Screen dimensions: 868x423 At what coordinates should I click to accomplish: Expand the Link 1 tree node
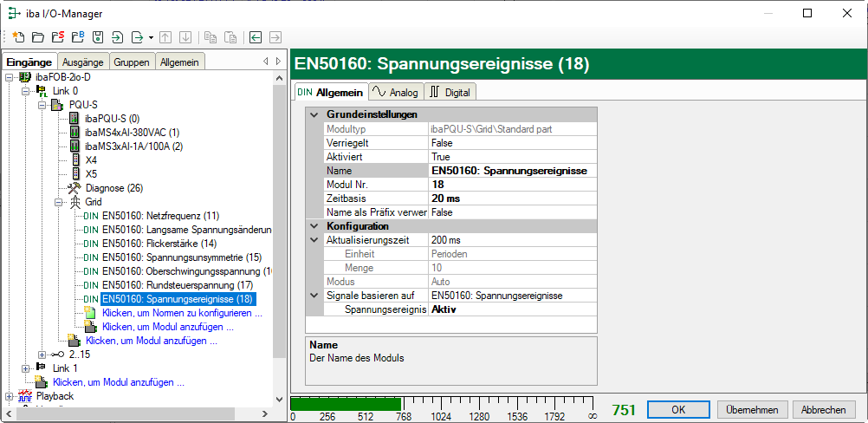pos(26,368)
